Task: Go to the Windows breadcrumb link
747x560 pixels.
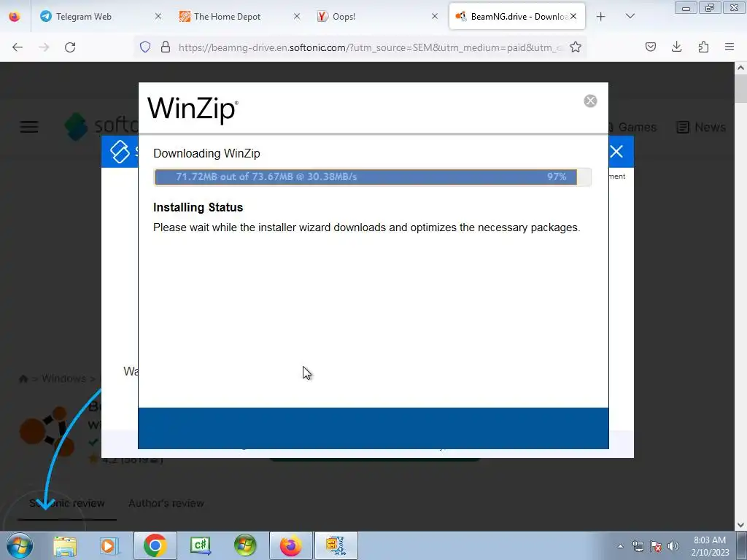Action: tap(64, 378)
